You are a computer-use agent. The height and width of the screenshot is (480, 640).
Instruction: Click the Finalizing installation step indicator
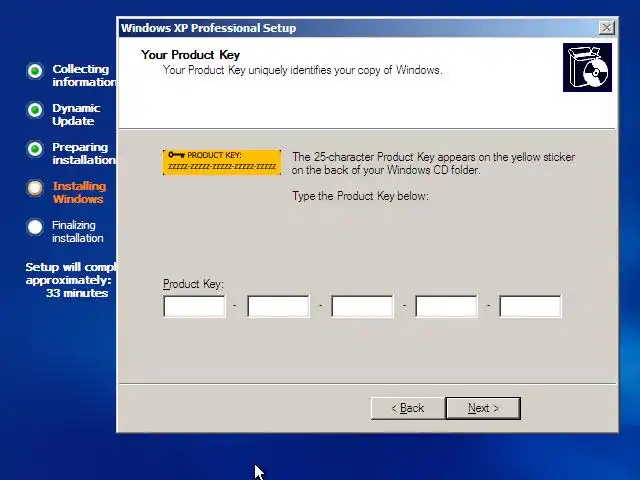coord(35,227)
